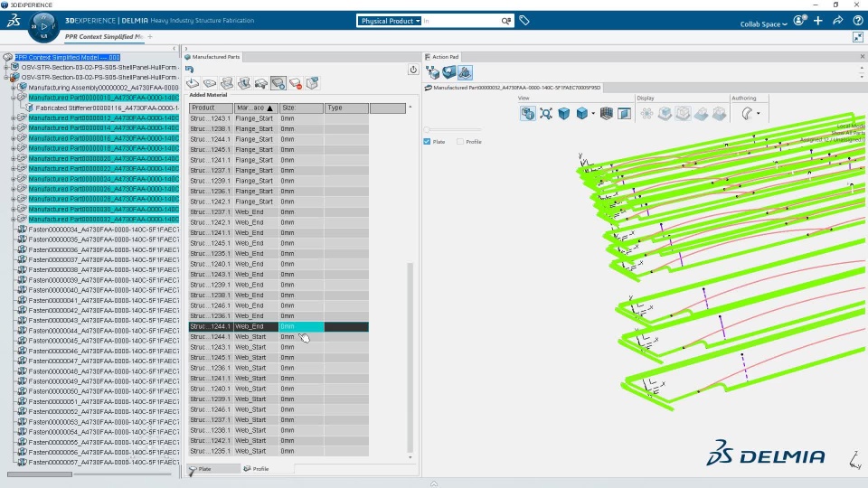
Task: Select Struc...1235.1 Web_Start table row
Action: click(278, 451)
